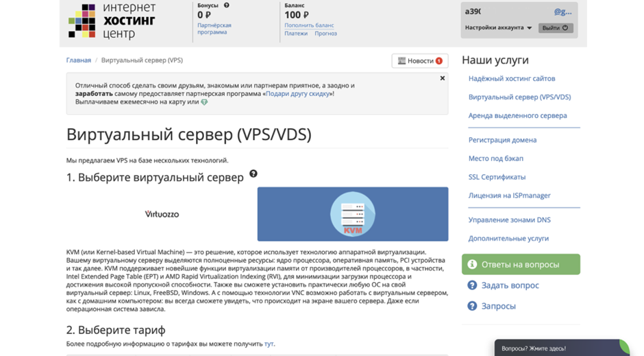Screen dimensions: 644x356
Task: Open Виртуальный сервер (VPS/VDS) in sidebar
Action: (x=519, y=97)
